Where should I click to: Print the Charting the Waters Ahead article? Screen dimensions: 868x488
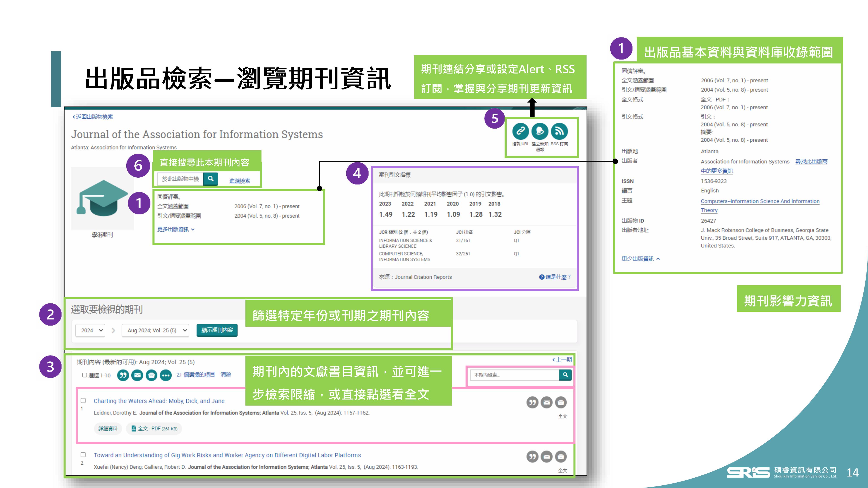(561, 403)
